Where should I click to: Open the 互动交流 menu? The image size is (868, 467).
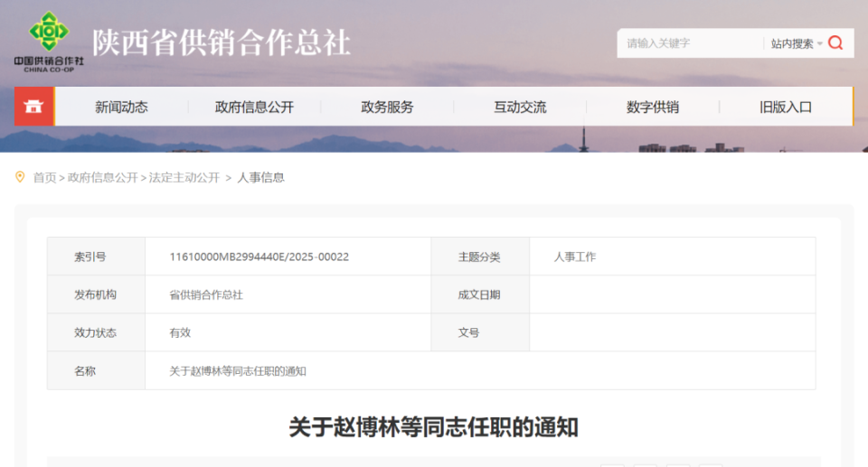(x=520, y=107)
